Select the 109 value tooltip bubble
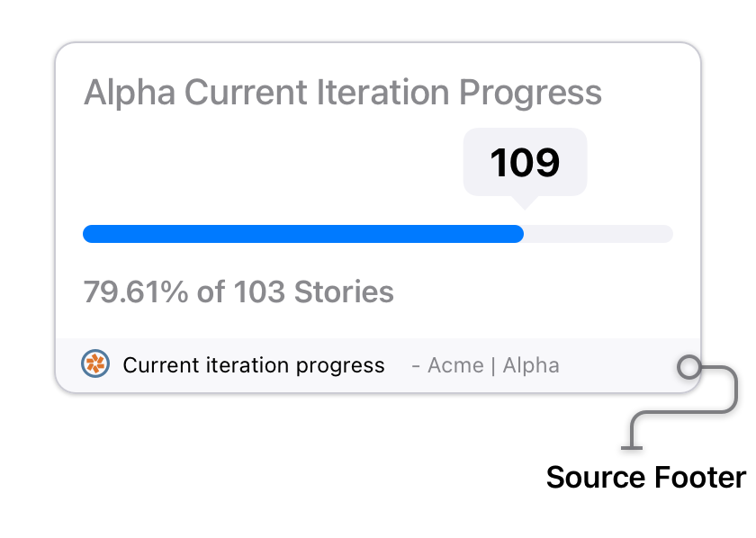The image size is (756, 538). coord(525,163)
